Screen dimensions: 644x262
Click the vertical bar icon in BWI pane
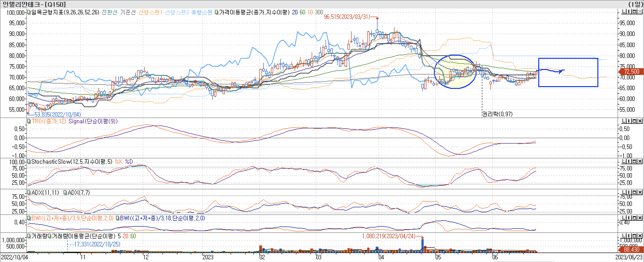click(x=629, y=218)
